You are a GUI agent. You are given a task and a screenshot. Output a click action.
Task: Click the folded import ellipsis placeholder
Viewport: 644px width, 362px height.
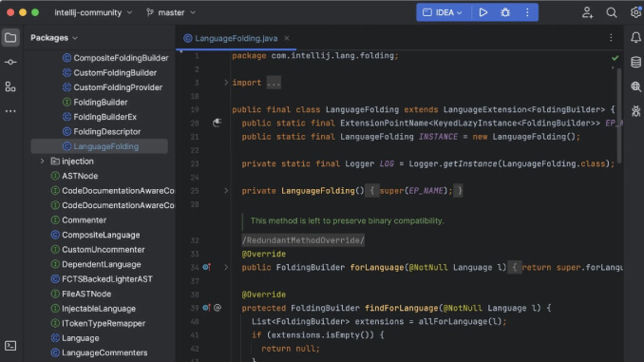274,83
